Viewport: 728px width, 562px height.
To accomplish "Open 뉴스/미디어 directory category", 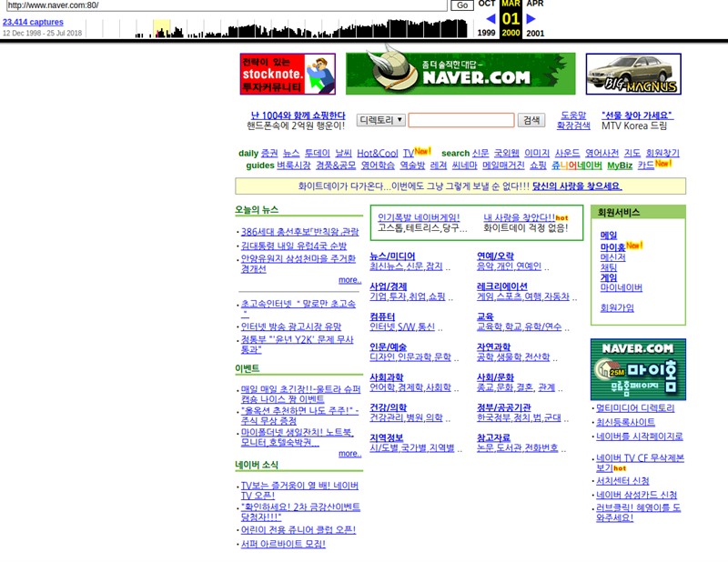I will (392, 256).
